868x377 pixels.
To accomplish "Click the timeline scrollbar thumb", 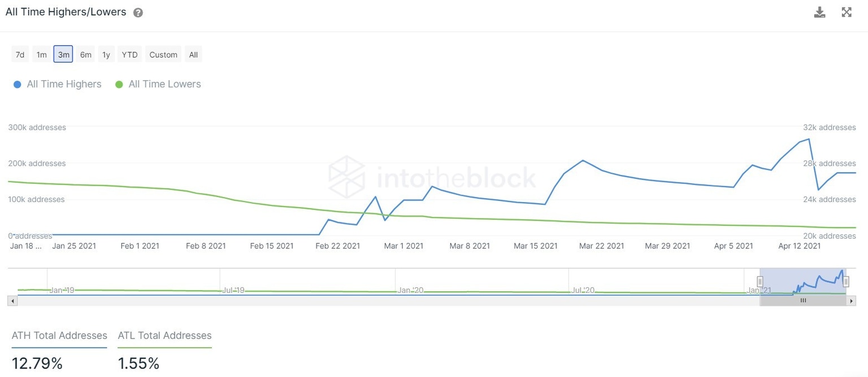I will point(803,301).
